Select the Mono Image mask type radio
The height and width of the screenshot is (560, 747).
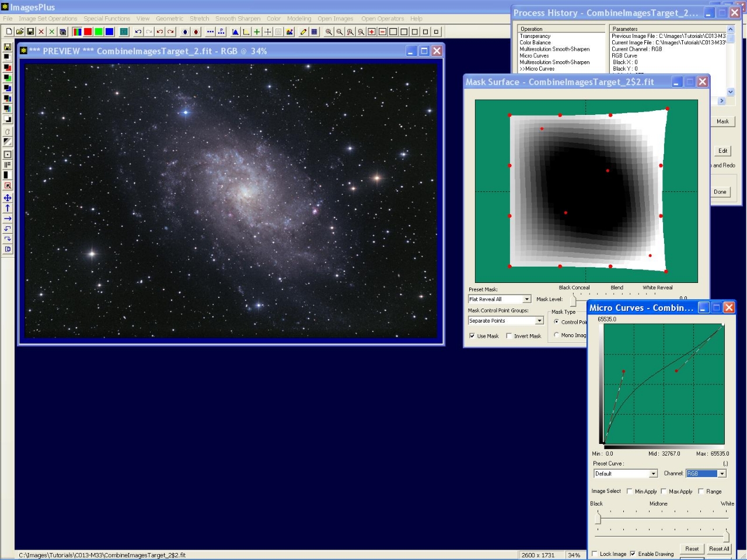(x=557, y=335)
